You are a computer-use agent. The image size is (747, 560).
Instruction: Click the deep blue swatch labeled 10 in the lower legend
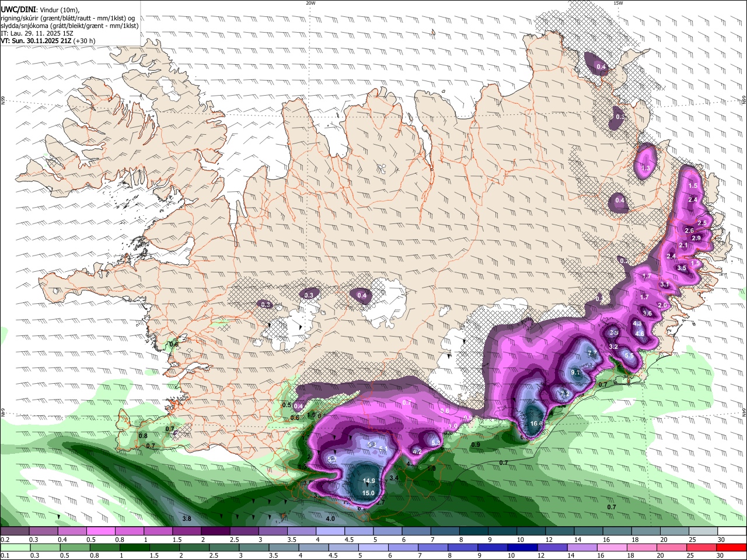click(522, 548)
